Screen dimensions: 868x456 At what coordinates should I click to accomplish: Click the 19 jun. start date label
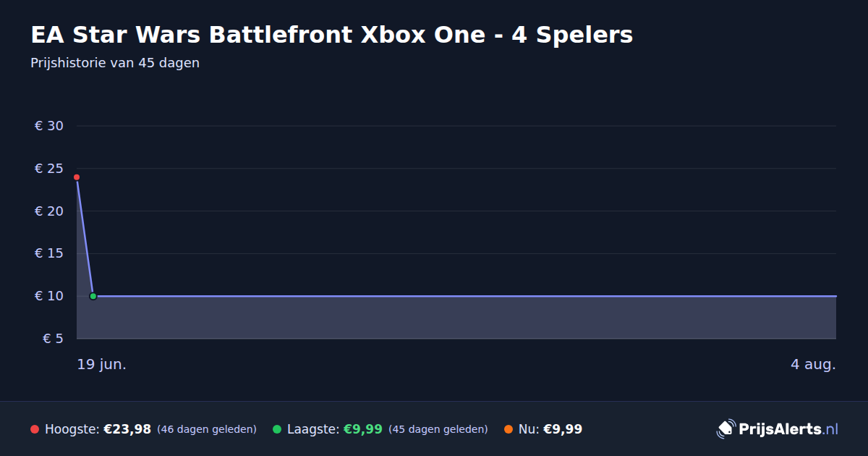pyautogui.click(x=102, y=365)
